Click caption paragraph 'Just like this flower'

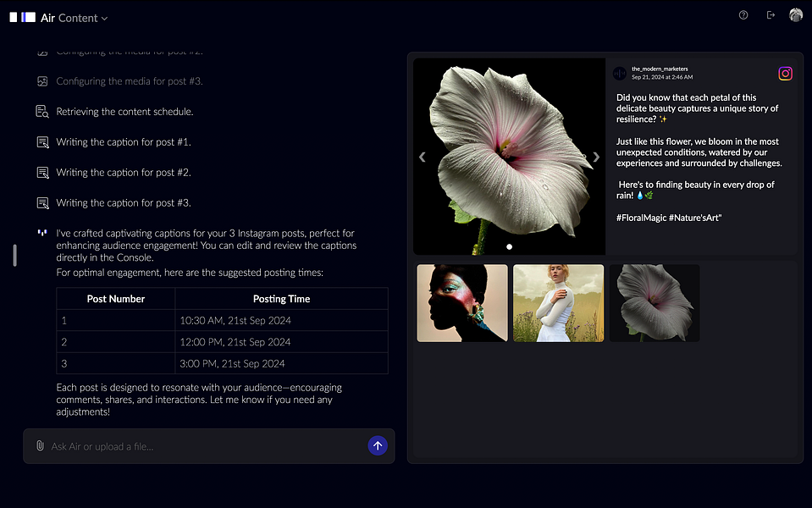699,152
